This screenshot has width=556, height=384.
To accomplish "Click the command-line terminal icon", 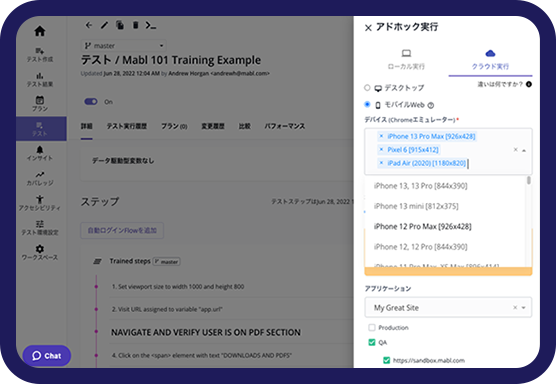I will [151, 26].
